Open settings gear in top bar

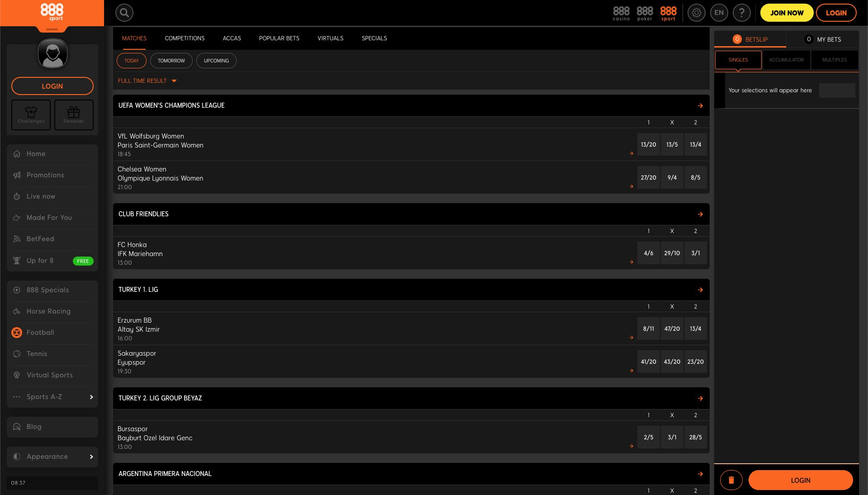coord(696,13)
